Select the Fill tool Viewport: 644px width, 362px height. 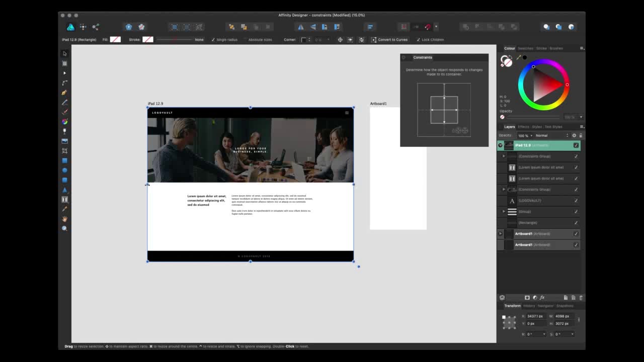tap(64, 122)
